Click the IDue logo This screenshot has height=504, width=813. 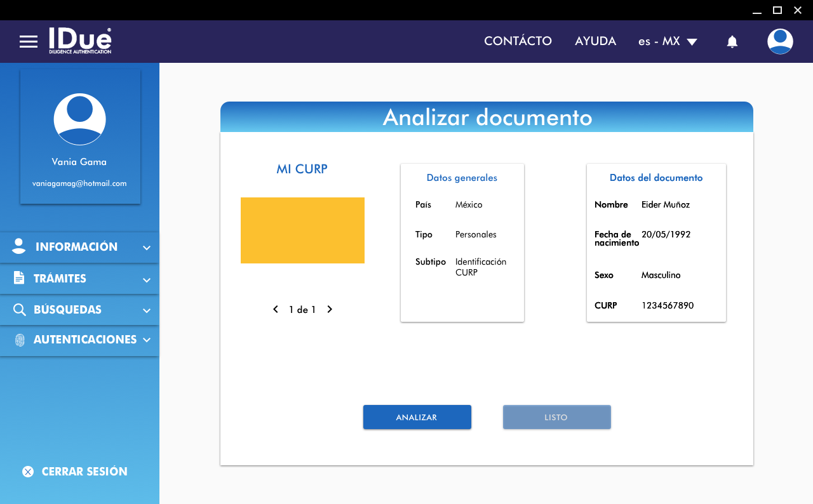(x=80, y=41)
